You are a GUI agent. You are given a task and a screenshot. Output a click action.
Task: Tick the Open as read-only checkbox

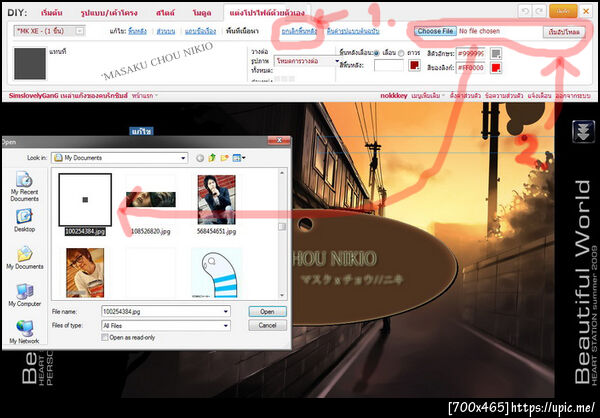(x=104, y=338)
